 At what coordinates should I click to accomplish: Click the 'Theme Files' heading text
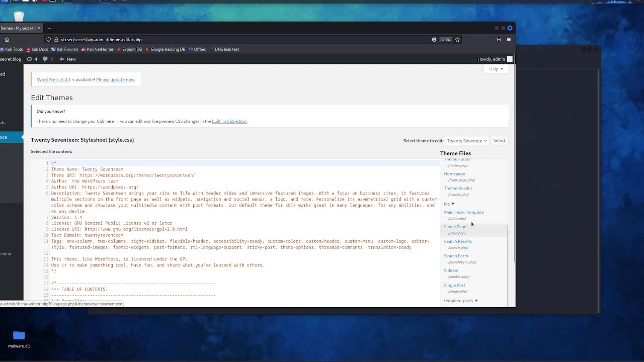(455, 153)
